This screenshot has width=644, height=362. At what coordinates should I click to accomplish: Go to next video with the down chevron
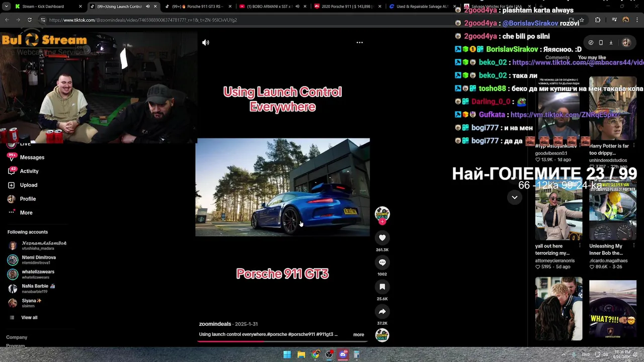coord(515,198)
